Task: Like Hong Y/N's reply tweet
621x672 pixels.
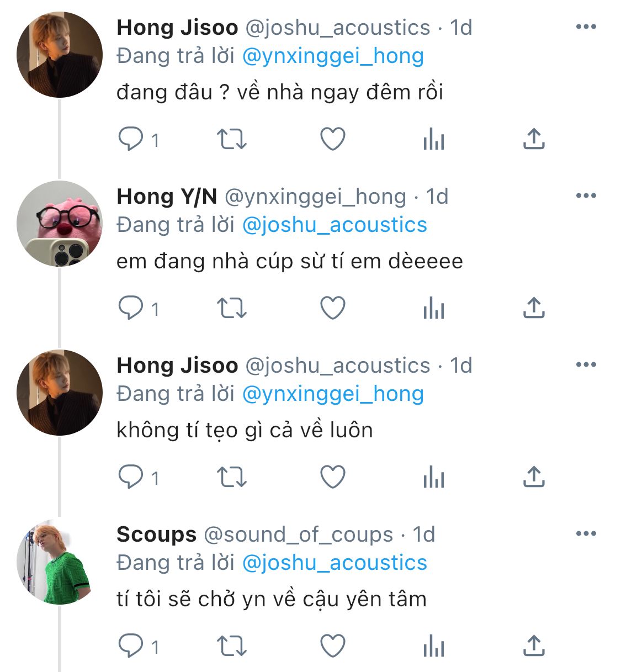Action: coord(333,308)
